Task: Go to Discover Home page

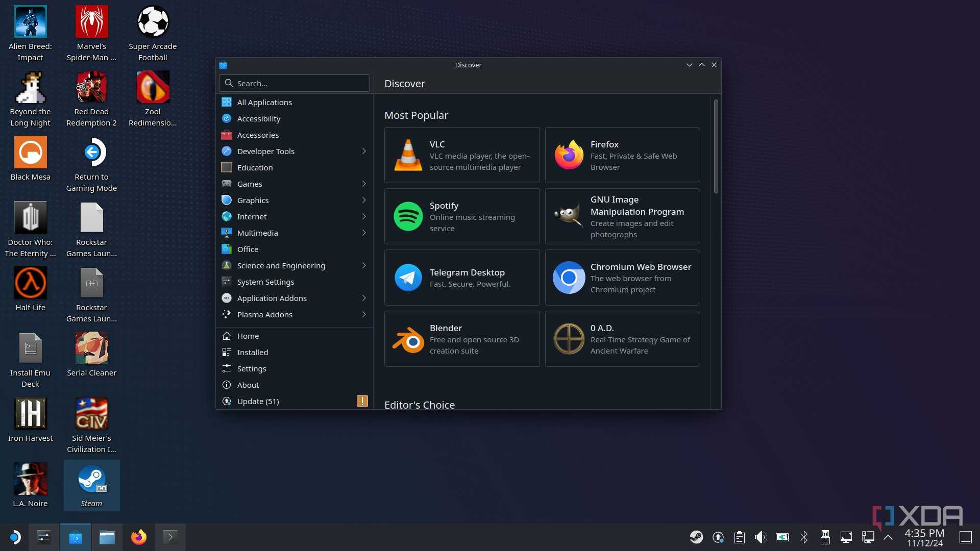Action: [295, 336]
